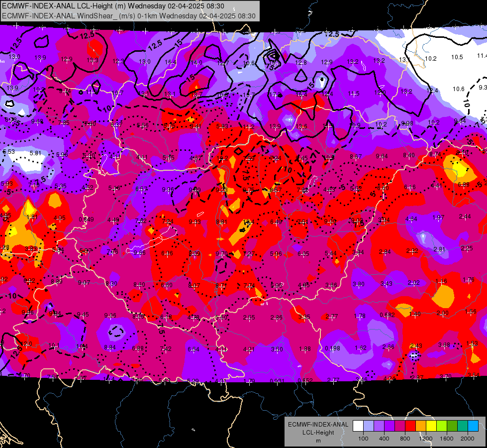The width and height of the screenshot is (487, 448).
Task: Click the legend scale label 1200
Action: (x=425, y=439)
